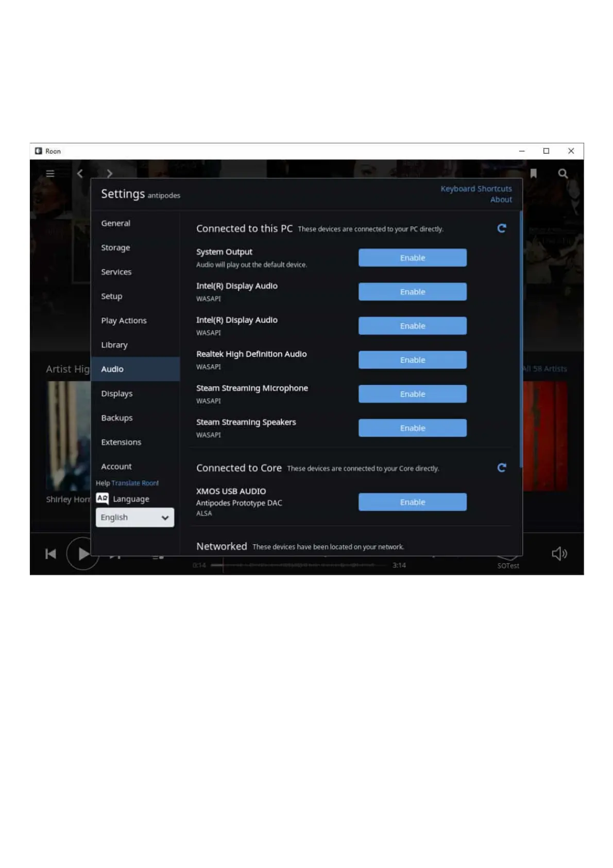Click the Roon app icon in title bar
Viewport: 613px width, 868px height.
(x=39, y=151)
